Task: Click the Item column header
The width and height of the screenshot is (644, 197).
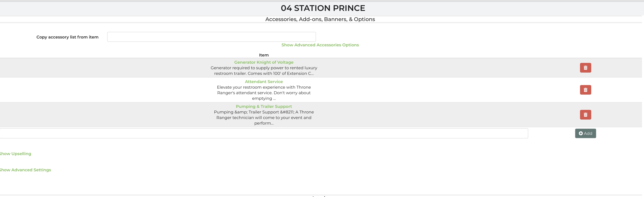Action: click(x=264, y=55)
